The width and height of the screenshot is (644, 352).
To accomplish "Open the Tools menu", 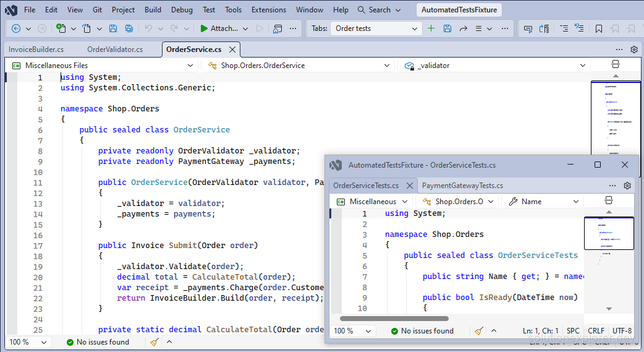I will click(x=233, y=10).
